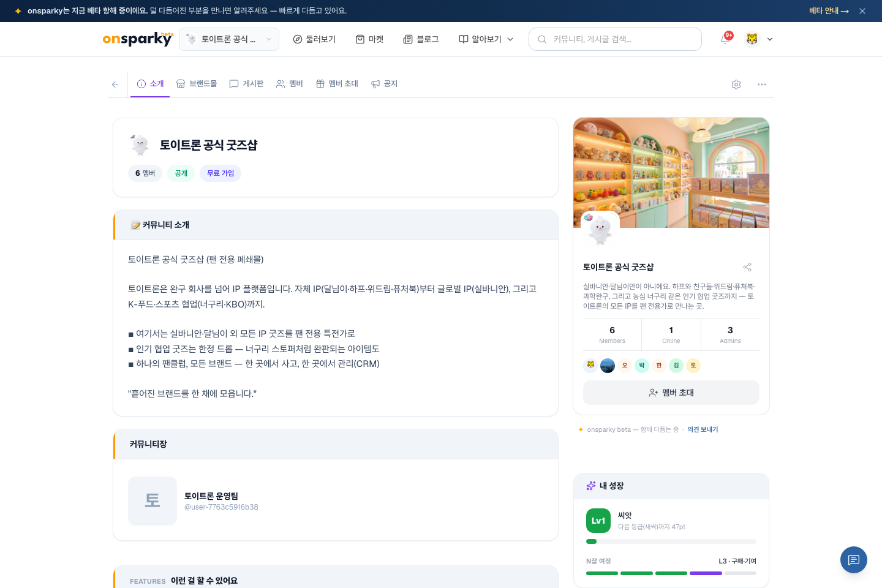Click the 공개 badge
The width and height of the screenshot is (882, 588).
click(181, 173)
